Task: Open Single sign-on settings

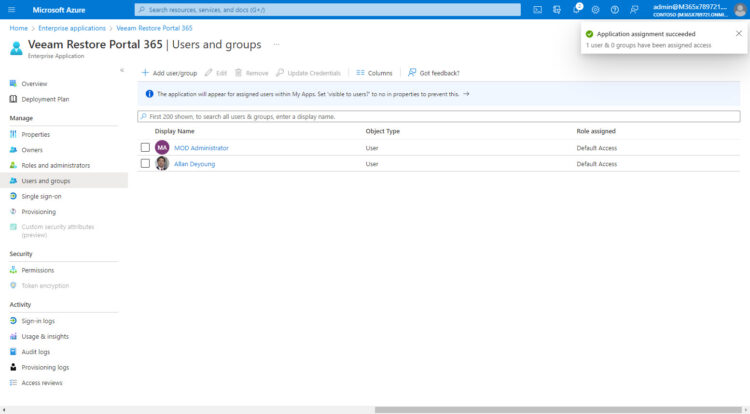Action: 41,196
